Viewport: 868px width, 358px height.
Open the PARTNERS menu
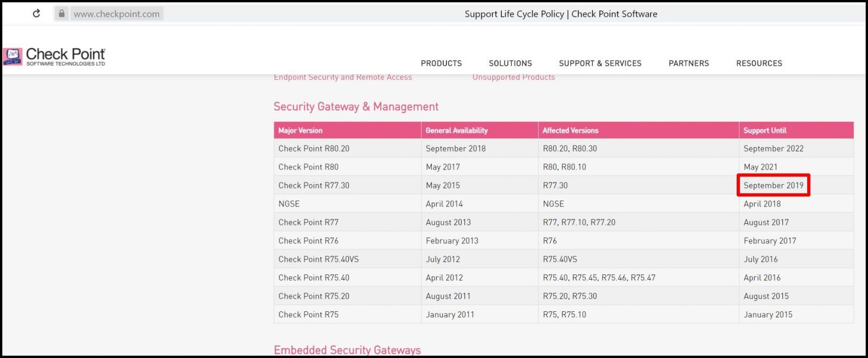tap(688, 63)
